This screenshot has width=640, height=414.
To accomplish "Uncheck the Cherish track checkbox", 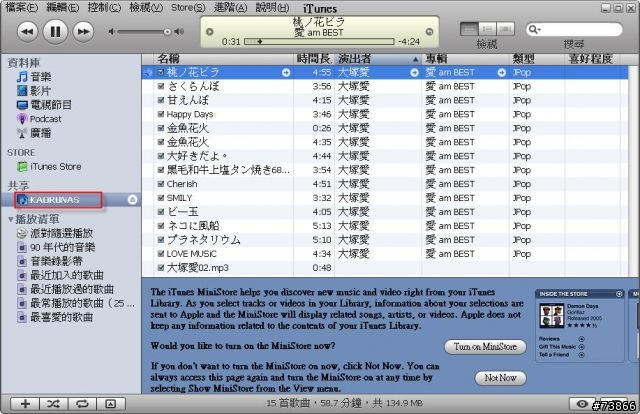I will pos(161,184).
